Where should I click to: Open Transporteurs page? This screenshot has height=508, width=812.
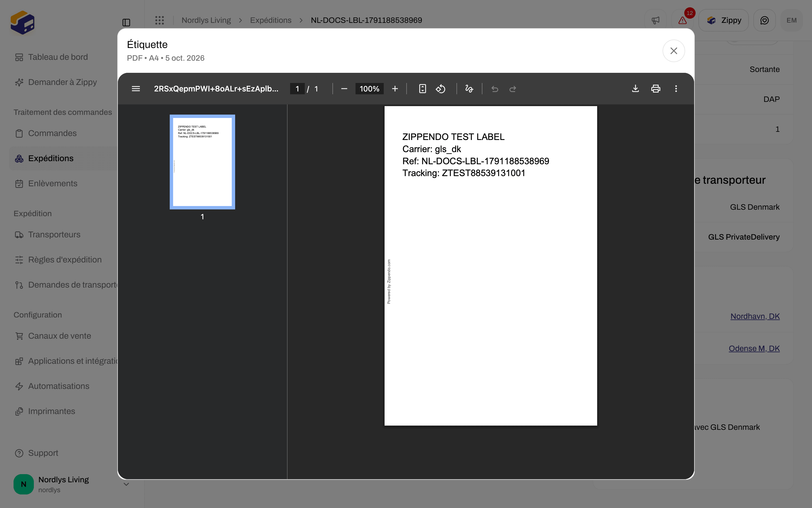pos(54,235)
